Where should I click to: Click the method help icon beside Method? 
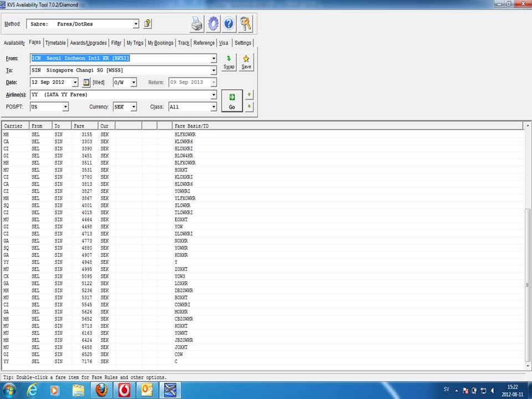tap(147, 24)
